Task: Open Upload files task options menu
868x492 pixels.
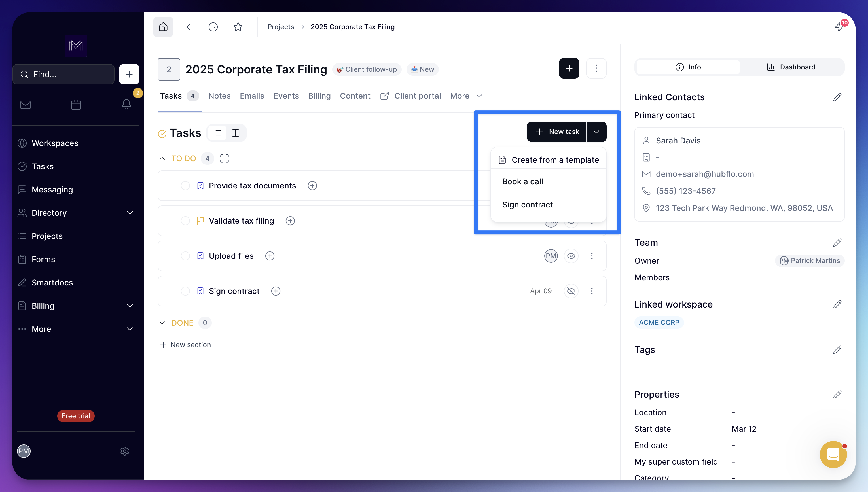Action: click(x=592, y=256)
